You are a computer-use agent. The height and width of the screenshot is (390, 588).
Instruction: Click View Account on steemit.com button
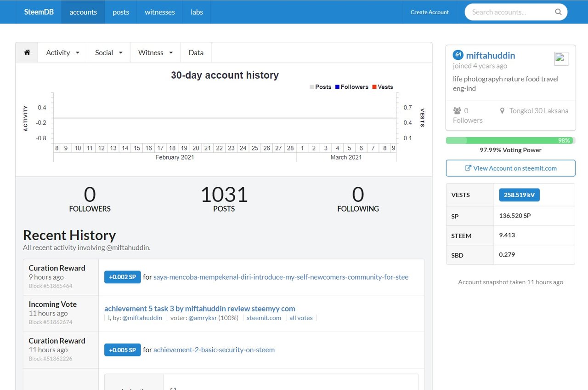pos(510,168)
